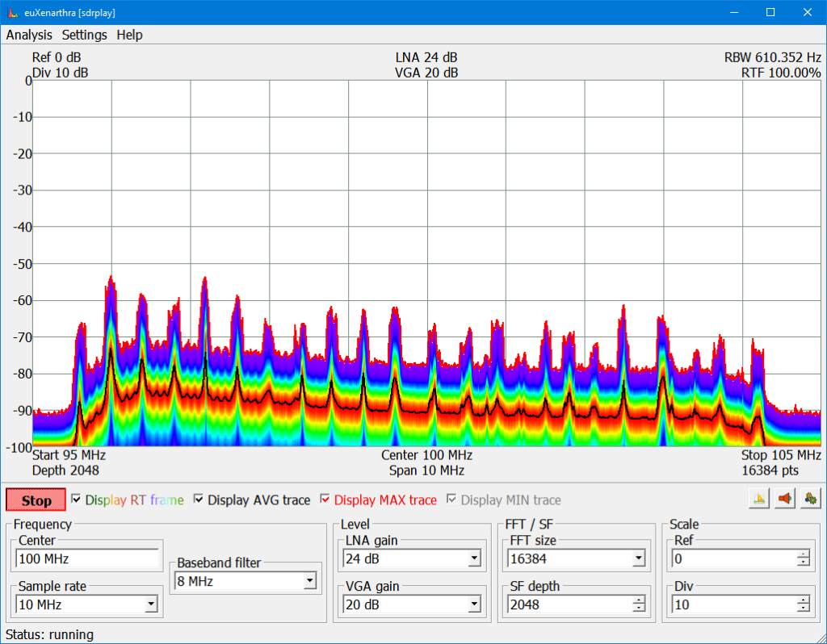Click the 'Center 100 MHz' label below plot

tap(426, 455)
